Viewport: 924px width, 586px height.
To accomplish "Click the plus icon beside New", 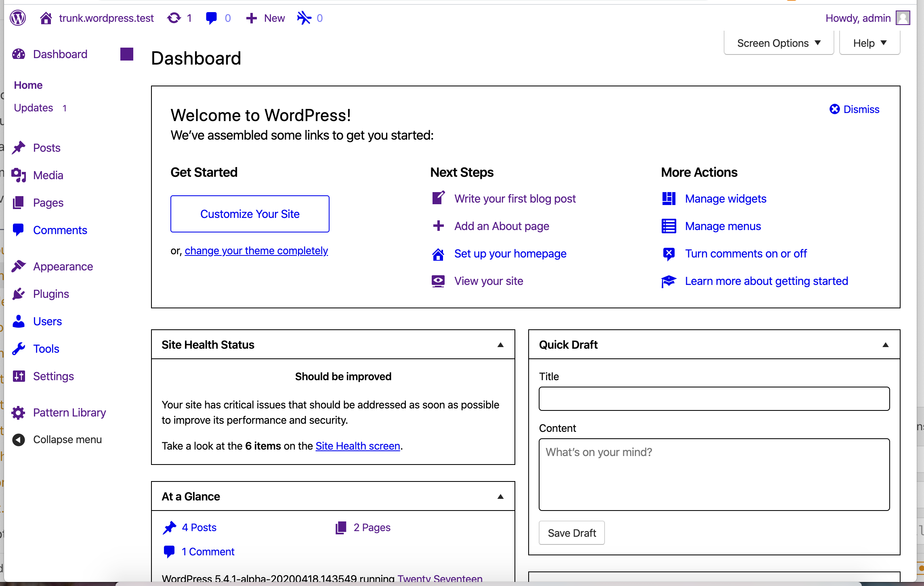I will pos(251,18).
